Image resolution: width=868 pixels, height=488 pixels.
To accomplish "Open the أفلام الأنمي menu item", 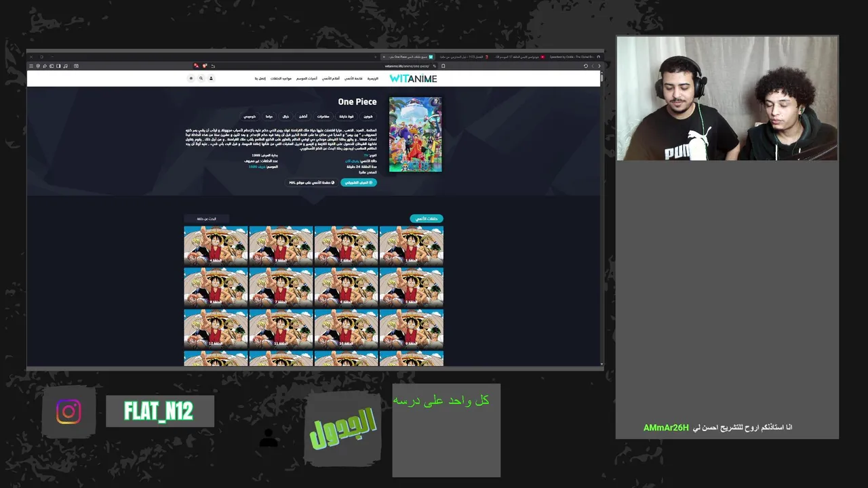I will click(x=331, y=79).
